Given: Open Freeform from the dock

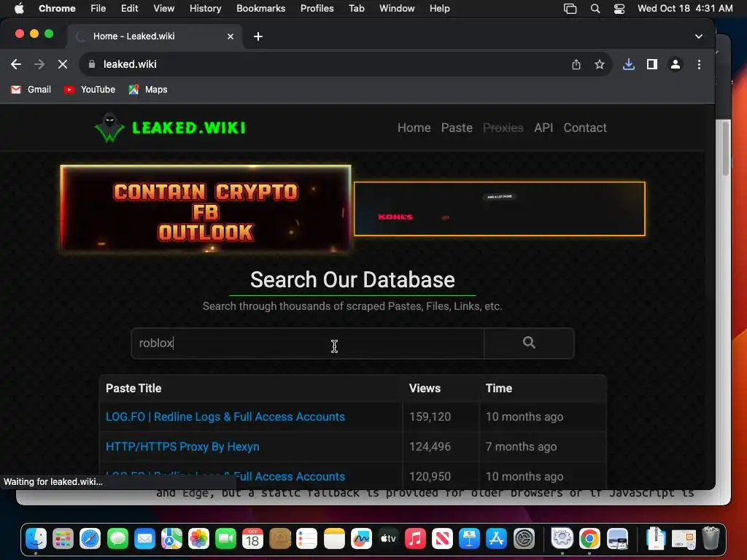Looking at the screenshot, I should click(361, 539).
